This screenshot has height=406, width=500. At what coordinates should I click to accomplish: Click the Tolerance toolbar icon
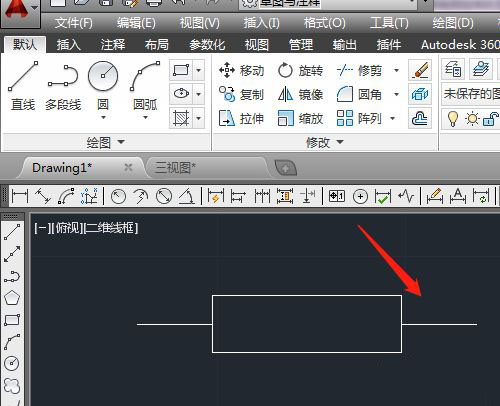[337, 196]
